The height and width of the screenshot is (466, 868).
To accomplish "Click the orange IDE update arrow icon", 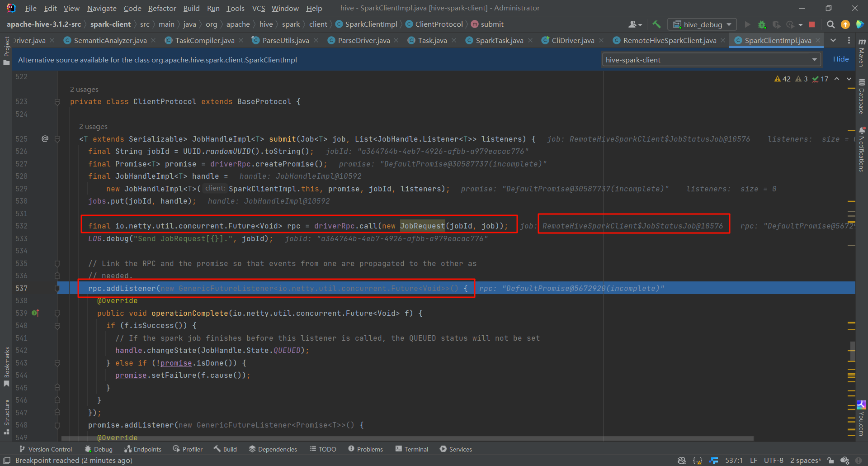I will coord(845,24).
